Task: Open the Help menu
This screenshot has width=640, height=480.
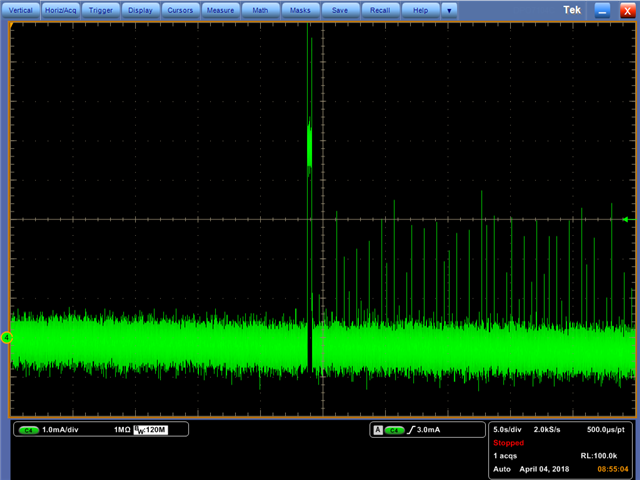Action: click(420, 10)
